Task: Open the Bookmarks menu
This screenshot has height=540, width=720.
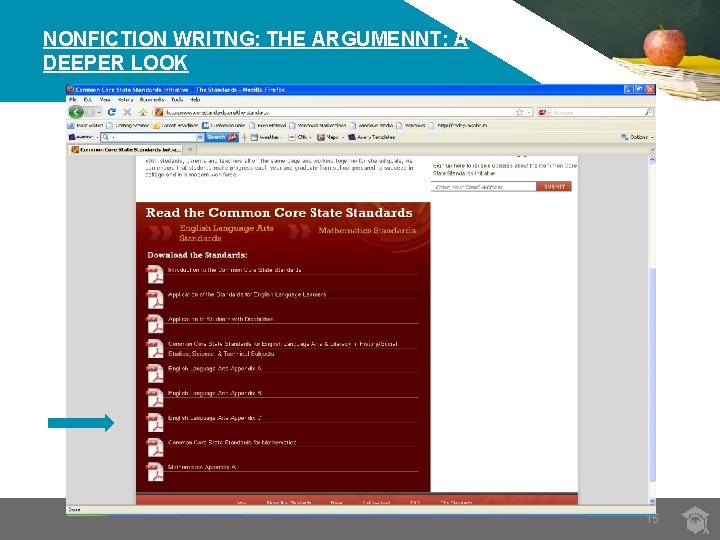Action: [x=152, y=100]
